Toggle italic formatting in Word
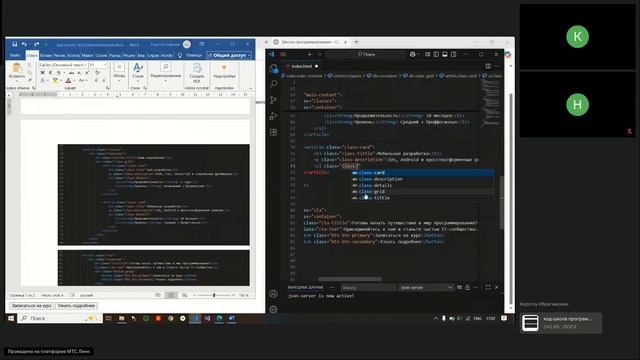Image resolution: width=640 pixels, height=360 pixels. pyautogui.click(x=50, y=73)
